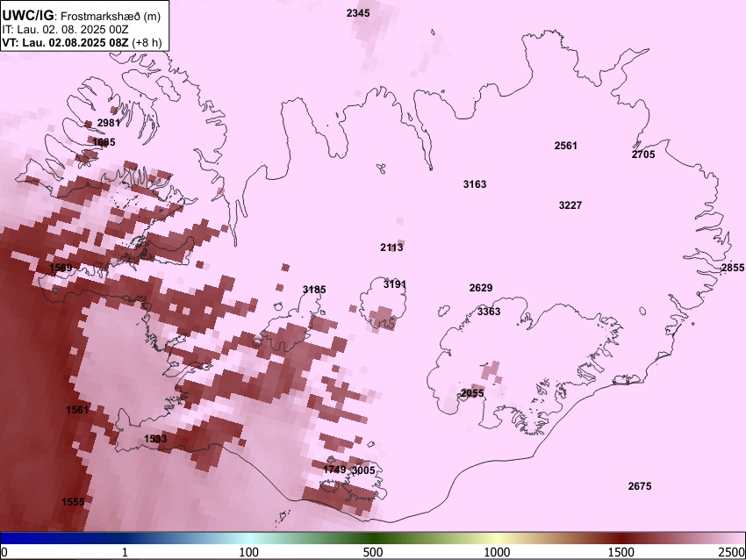Screen dimensions: 746x560
Task: Click the value 1569 label
Action: click(x=61, y=268)
